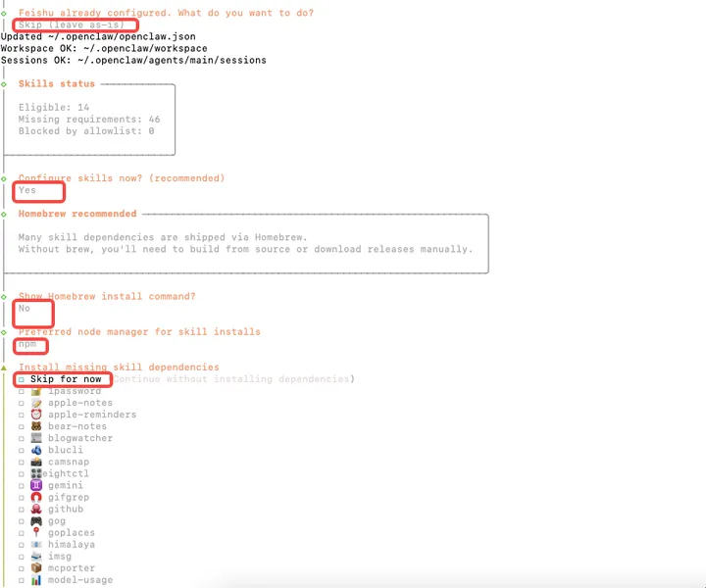Click the "Workspace OK" path line
This screenshot has width=706, height=588.
[x=104, y=48]
